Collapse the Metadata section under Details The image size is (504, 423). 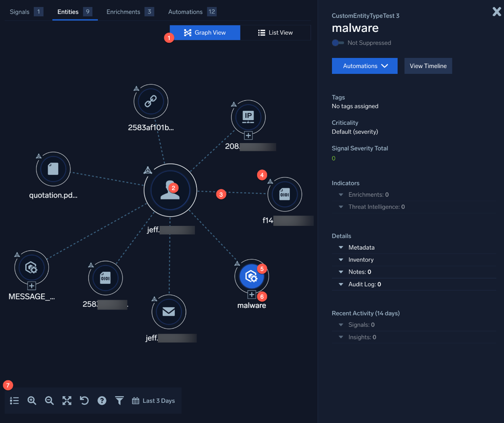click(341, 247)
